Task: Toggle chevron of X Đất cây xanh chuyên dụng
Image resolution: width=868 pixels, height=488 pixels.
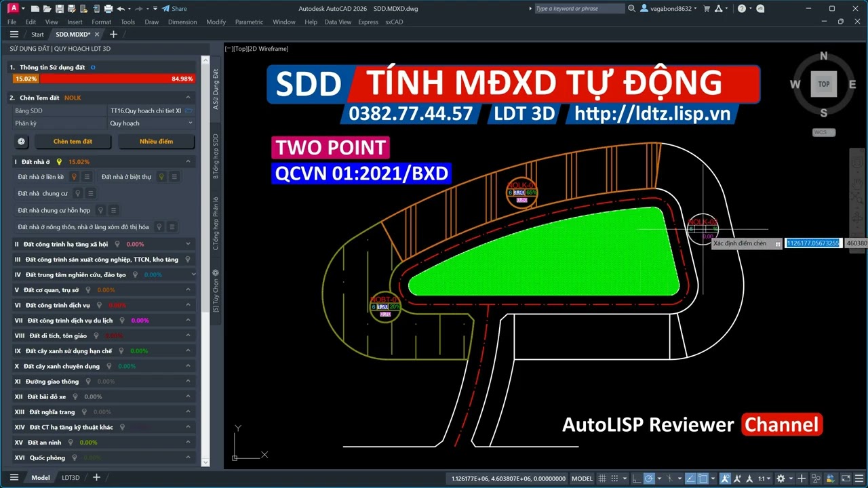Action: pyautogui.click(x=187, y=366)
